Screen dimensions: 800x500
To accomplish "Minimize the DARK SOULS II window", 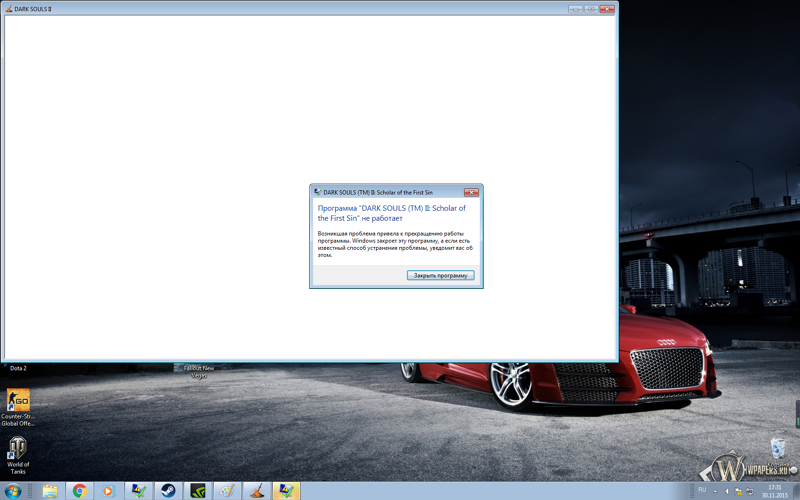I will coord(576,9).
